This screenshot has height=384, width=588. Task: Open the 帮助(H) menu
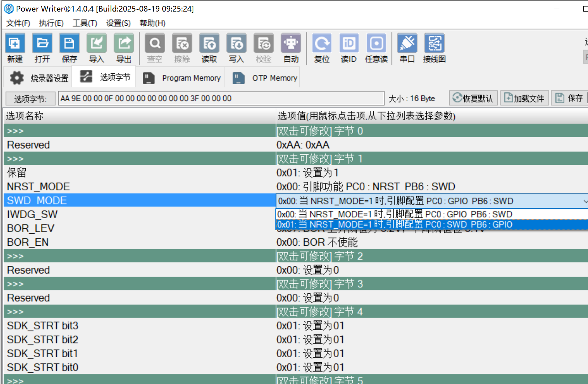(153, 23)
